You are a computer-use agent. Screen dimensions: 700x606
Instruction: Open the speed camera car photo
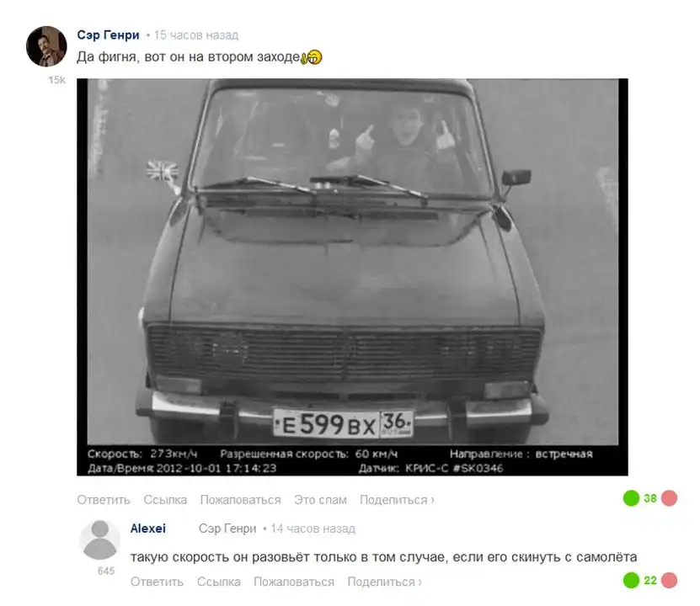pyautogui.click(x=352, y=277)
